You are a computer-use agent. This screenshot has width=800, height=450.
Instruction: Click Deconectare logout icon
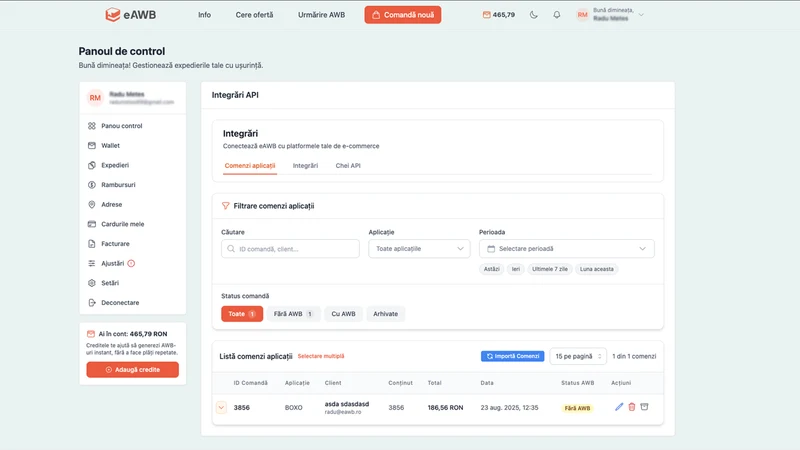[92, 303]
